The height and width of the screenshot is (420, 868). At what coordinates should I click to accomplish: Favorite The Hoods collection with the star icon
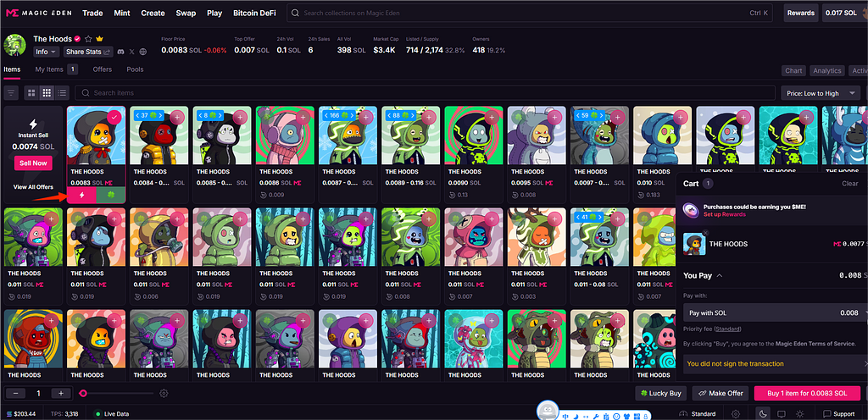coord(88,39)
